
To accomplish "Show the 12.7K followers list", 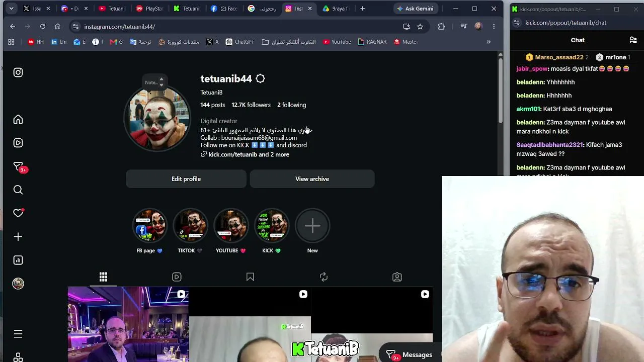I will (251, 105).
